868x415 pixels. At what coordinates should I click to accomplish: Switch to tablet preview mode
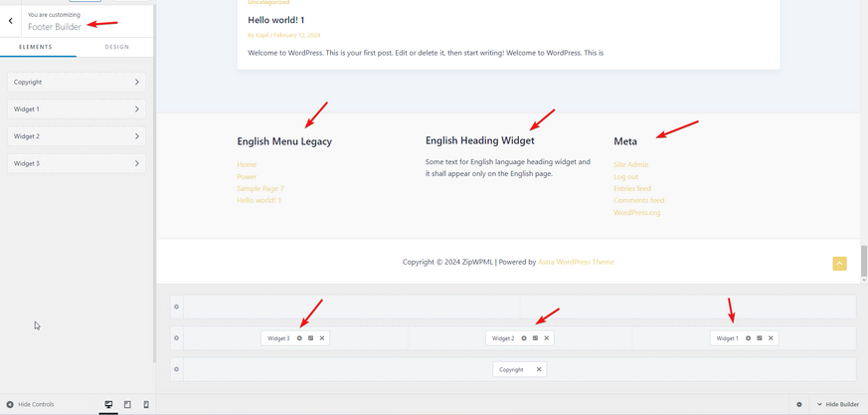click(127, 405)
